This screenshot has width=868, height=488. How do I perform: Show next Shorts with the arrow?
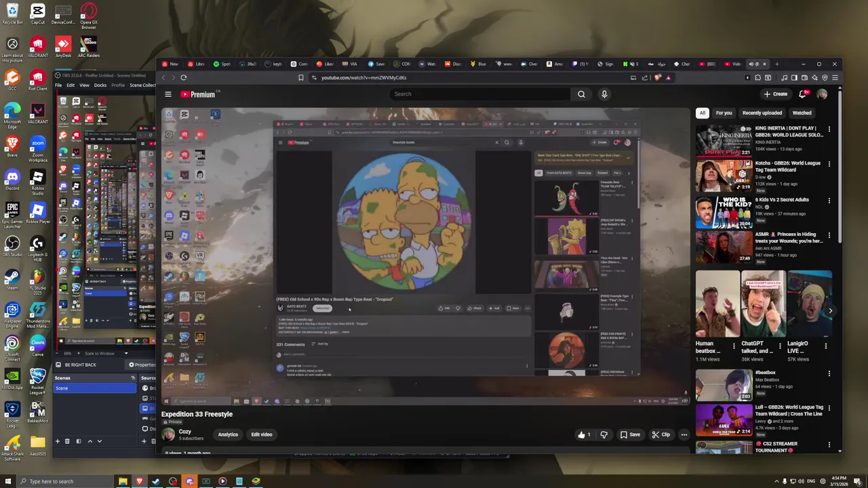point(830,310)
